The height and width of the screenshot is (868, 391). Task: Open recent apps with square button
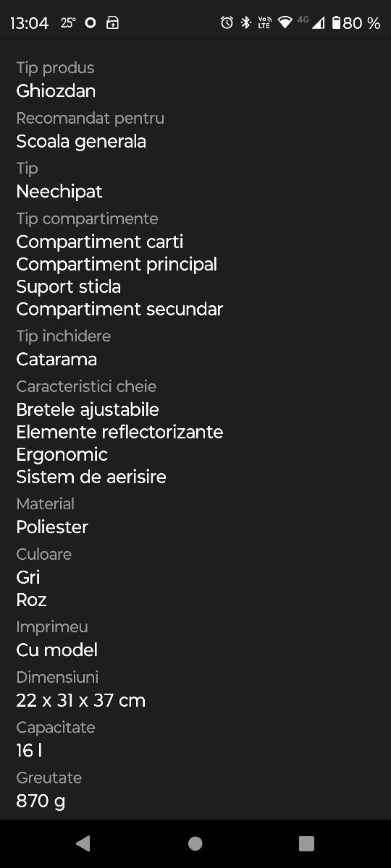tap(306, 843)
